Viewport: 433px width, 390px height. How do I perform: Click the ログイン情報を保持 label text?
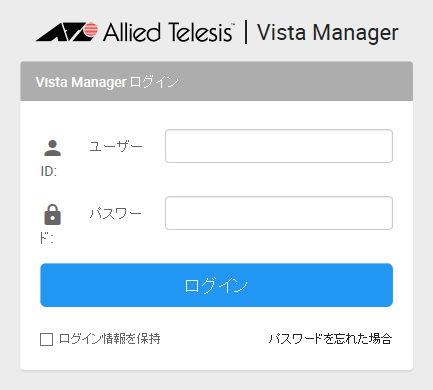coord(110,339)
